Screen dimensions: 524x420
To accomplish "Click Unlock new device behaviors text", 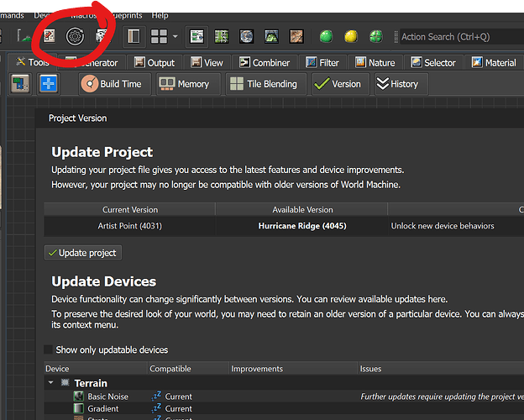I will click(443, 226).
